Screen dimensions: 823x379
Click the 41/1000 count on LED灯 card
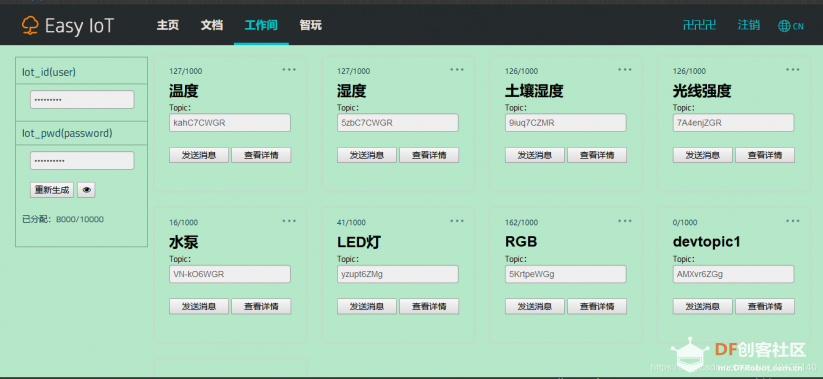pyautogui.click(x=352, y=223)
